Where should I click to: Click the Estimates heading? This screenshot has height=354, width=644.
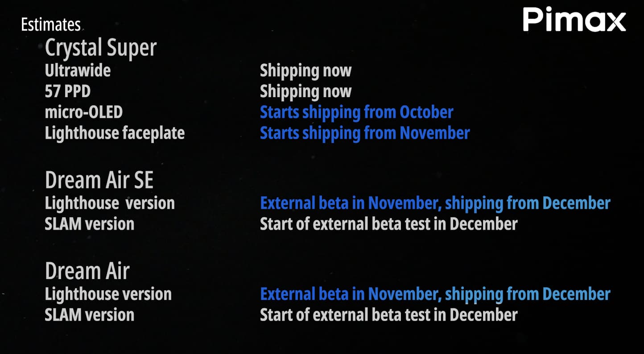[51, 25]
